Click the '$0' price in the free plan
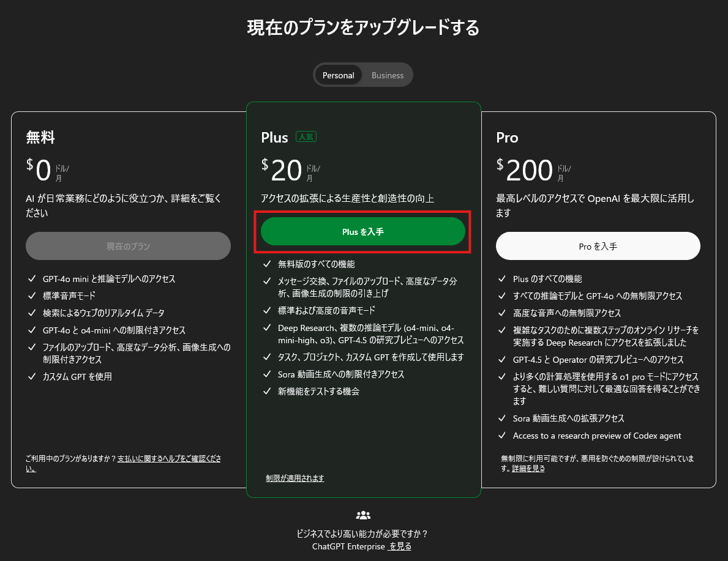Viewport: 728px width, 561px height. click(x=39, y=170)
